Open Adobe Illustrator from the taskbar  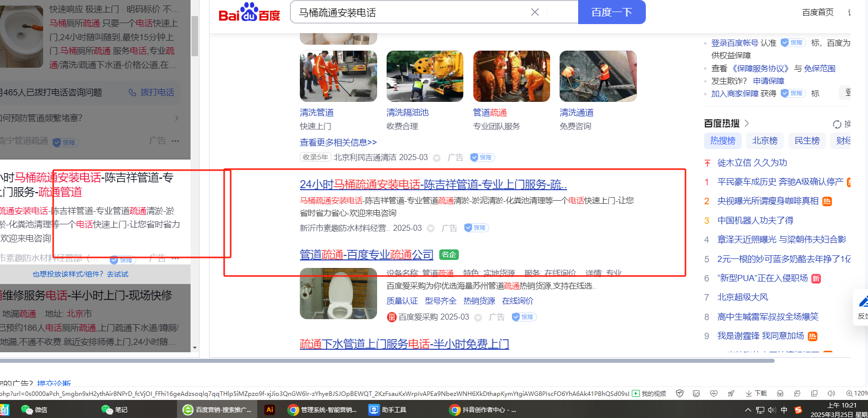click(x=270, y=409)
